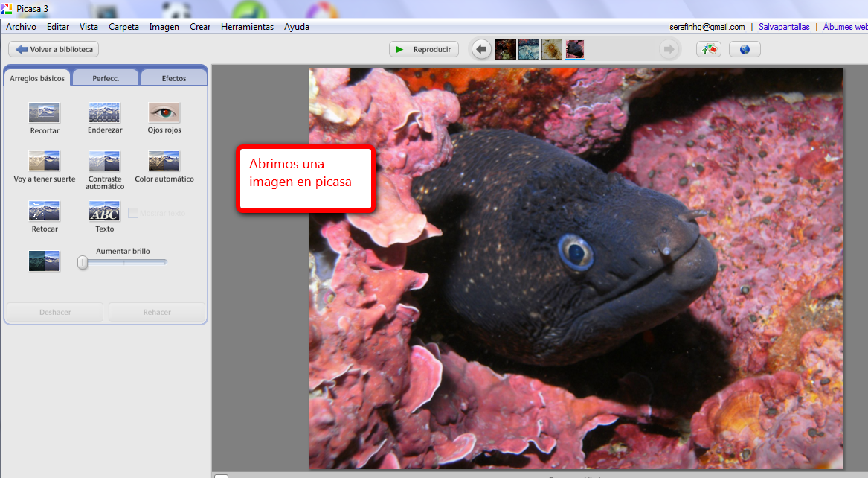Switch to the Efectos tab
The image size is (868, 478).
pos(174,78)
